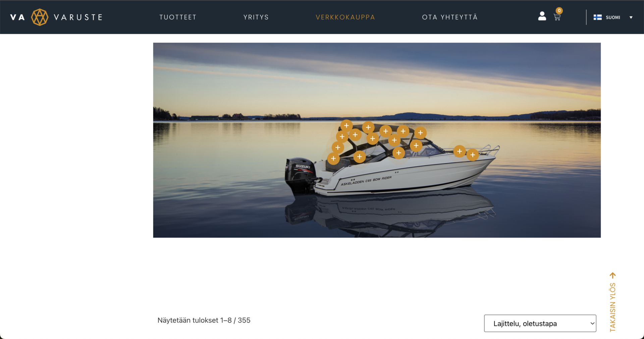Open the Suomi language menu
The width and height of the screenshot is (644, 339).
[x=613, y=17]
